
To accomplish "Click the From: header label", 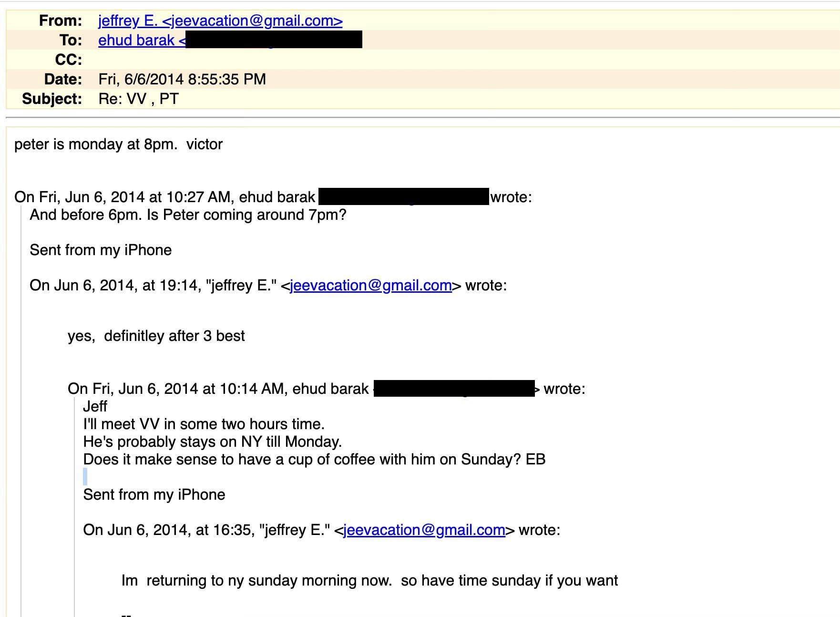I will coord(60,21).
